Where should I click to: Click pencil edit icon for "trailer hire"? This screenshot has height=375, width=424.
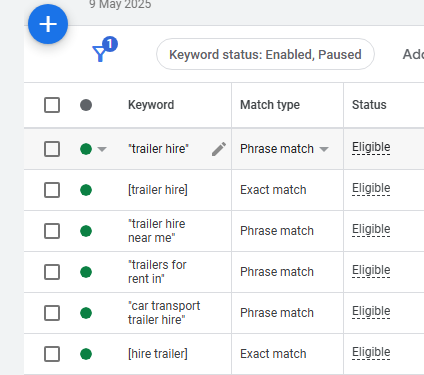219,149
